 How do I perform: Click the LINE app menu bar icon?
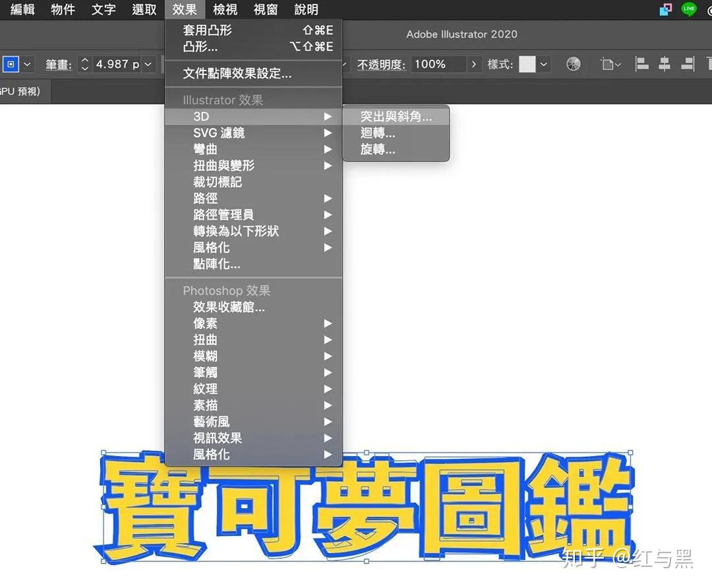pyautogui.click(x=689, y=9)
